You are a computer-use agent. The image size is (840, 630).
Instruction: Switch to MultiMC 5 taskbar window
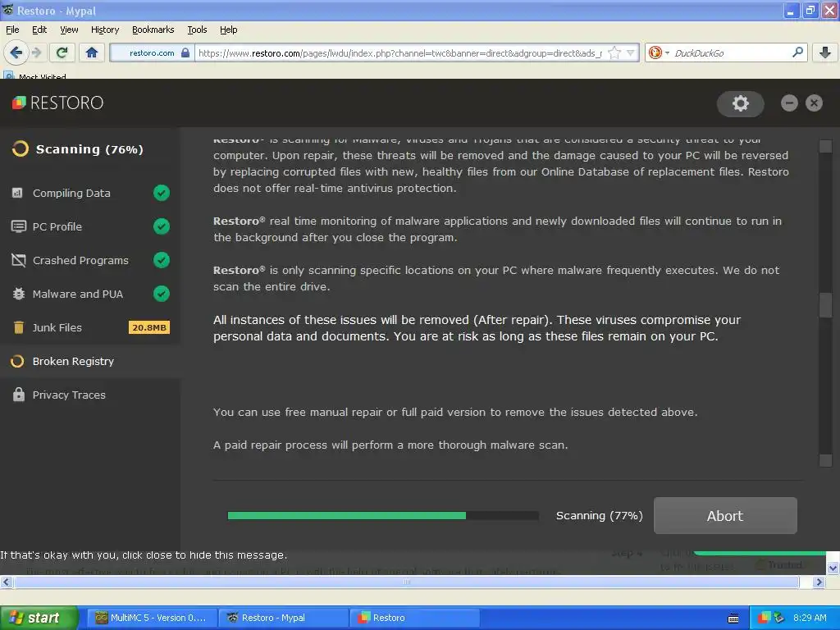(x=152, y=618)
